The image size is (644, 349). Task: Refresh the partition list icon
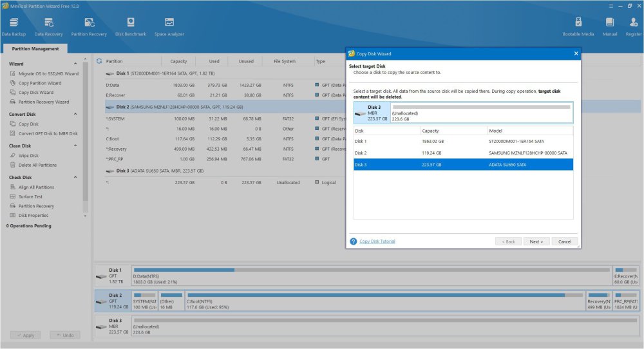click(x=99, y=61)
